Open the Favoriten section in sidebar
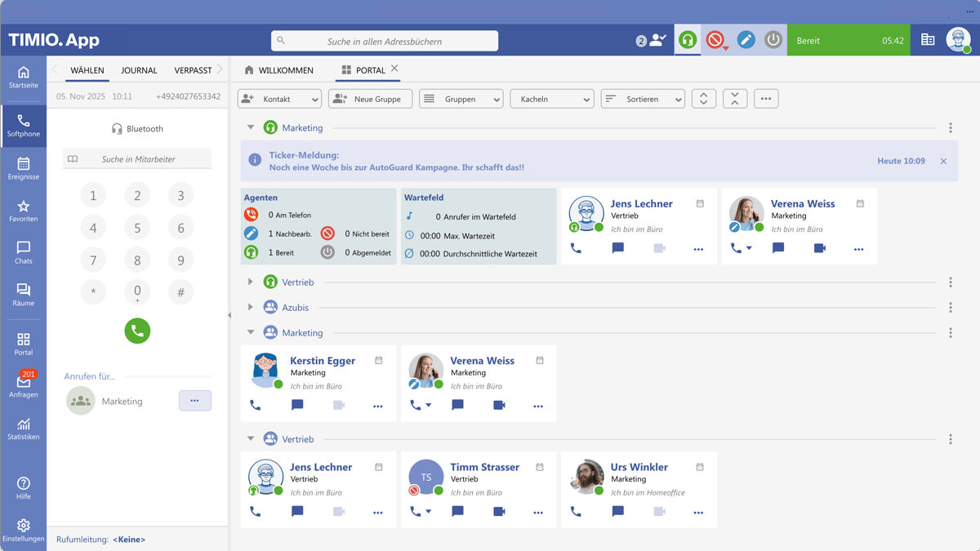 tap(24, 211)
